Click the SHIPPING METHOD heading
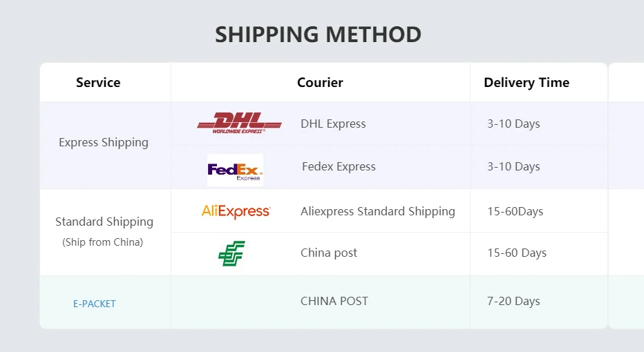The image size is (644, 352). [318, 35]
